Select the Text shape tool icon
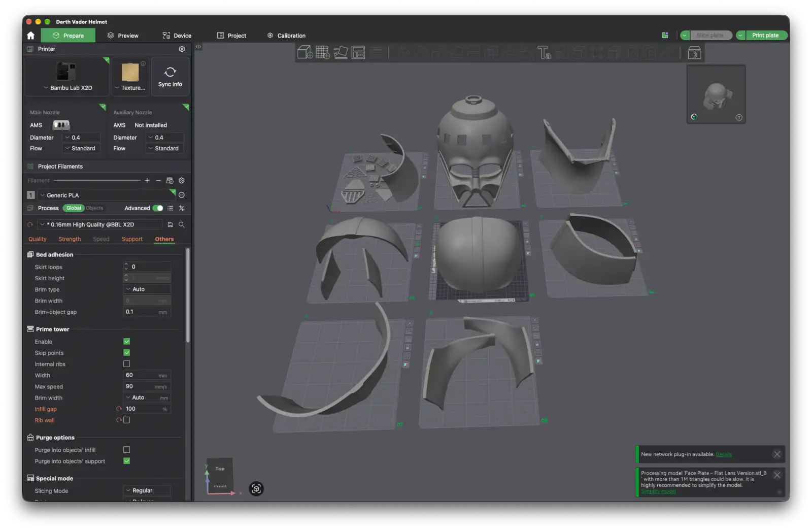The height and width of the screenshot is (531, 812). point(544,52)
